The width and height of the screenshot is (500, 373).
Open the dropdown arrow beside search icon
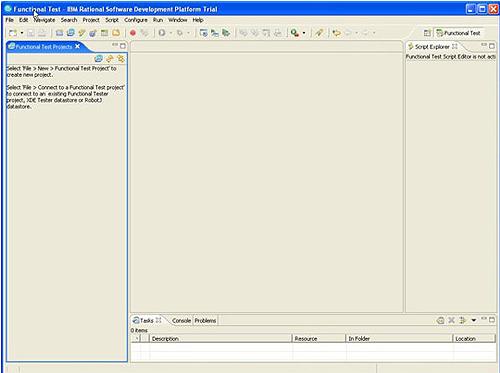[x=304, y=33]
